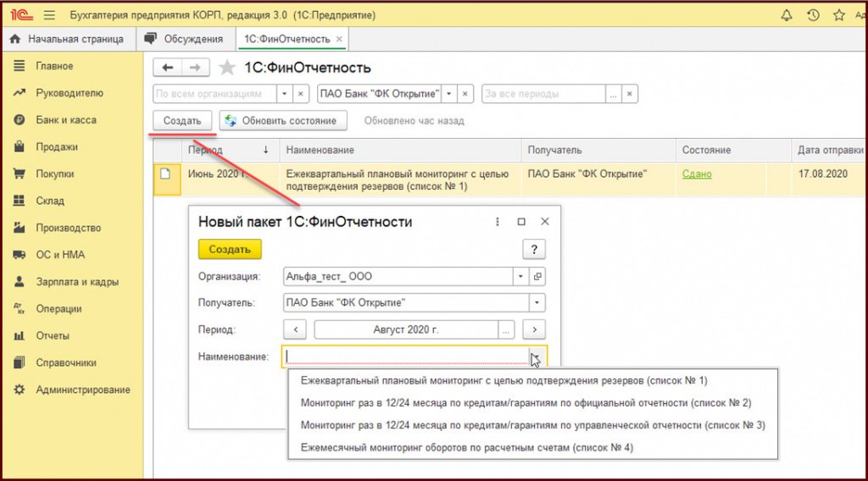The width and height of the screenshot is (868, 481).
Task: Open the history clock icon
Action: click(813, 15)
